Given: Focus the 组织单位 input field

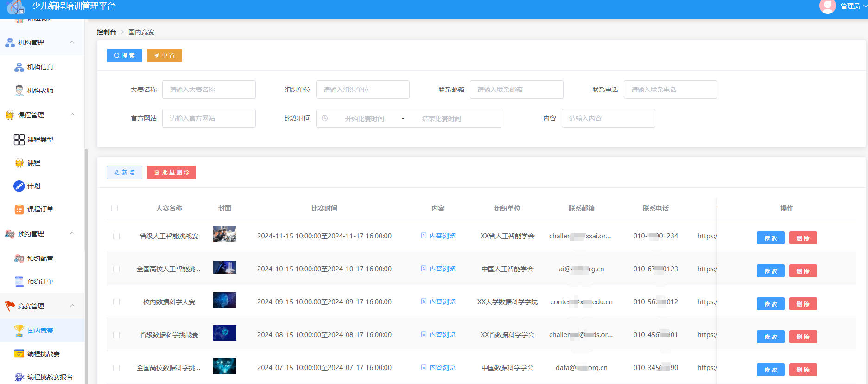Looking at the screenshot, I should coord(363,90).
